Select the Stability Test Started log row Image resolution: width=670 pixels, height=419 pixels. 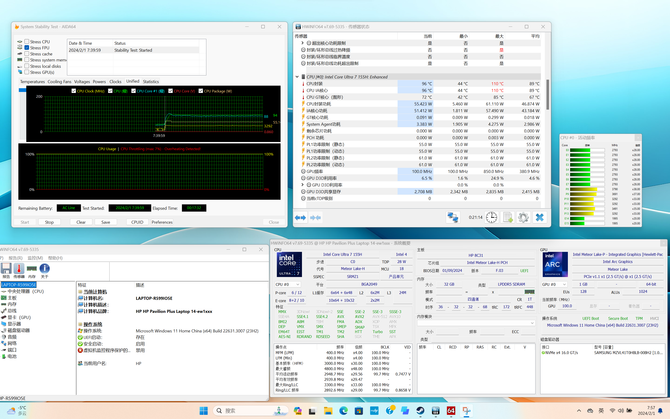tap(133, 50)
